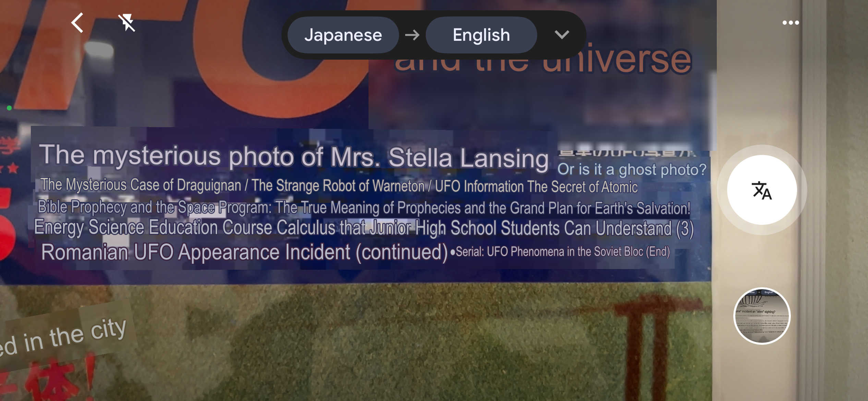868x401 pixels.
Task: Select 'Serial: UFO Phenomena in the Soviet Bloc' text
Action: (x=560, y=252)
